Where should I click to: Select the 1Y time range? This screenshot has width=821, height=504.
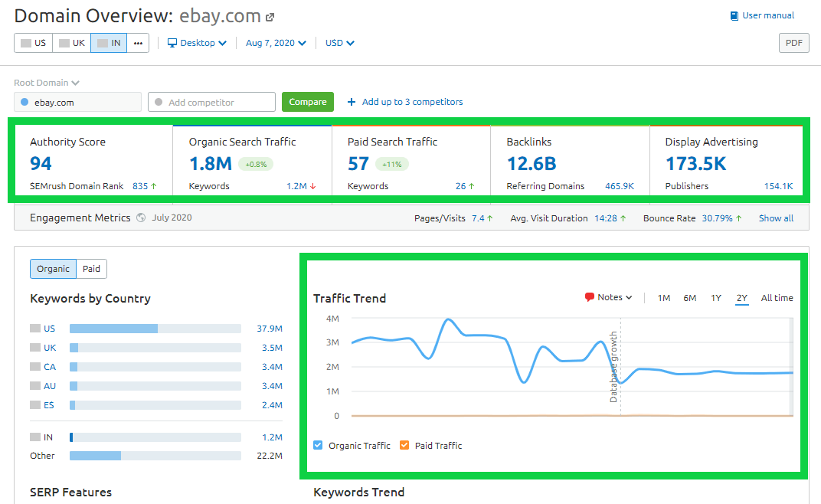(x=716, y=298)
